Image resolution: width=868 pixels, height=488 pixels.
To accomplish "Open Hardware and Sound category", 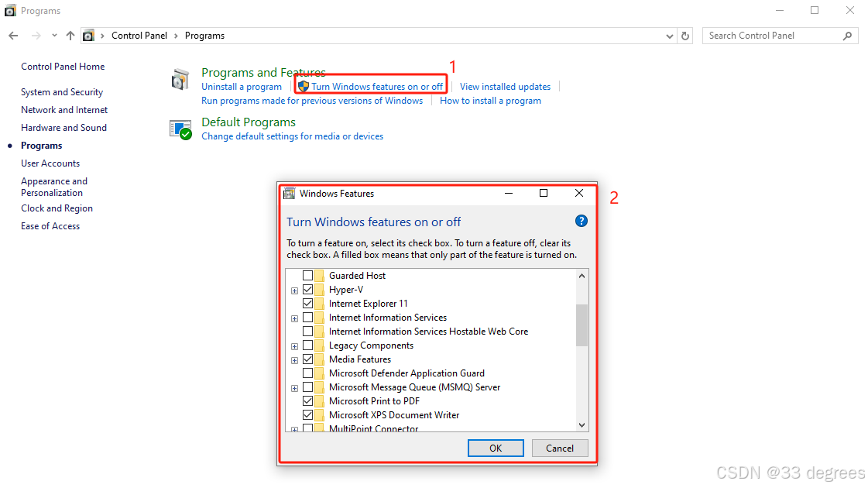I will (x=63, y=127).
